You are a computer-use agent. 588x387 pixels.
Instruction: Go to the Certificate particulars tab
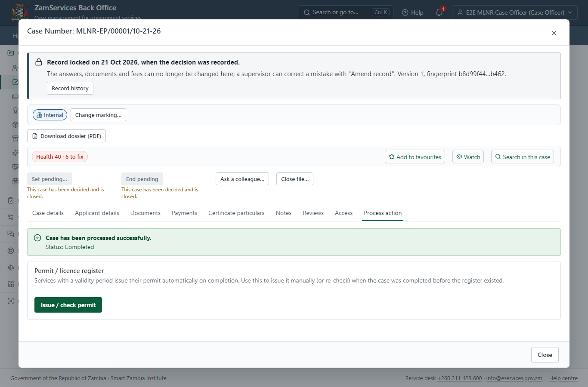coord(236,213)
